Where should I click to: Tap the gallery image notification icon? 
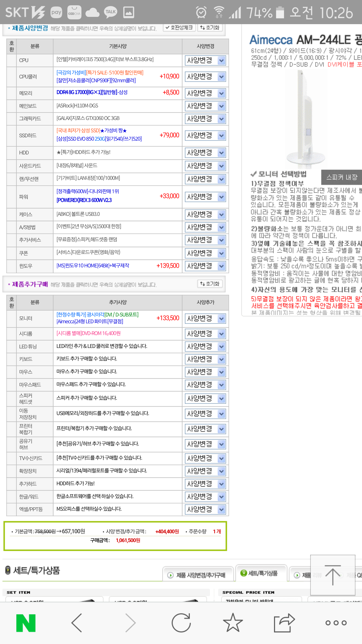(x=129, y=12)
